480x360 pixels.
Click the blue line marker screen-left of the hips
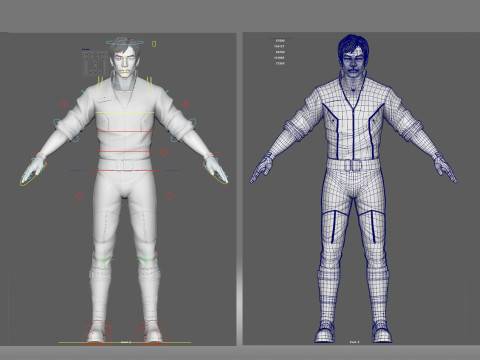[77, 171]
